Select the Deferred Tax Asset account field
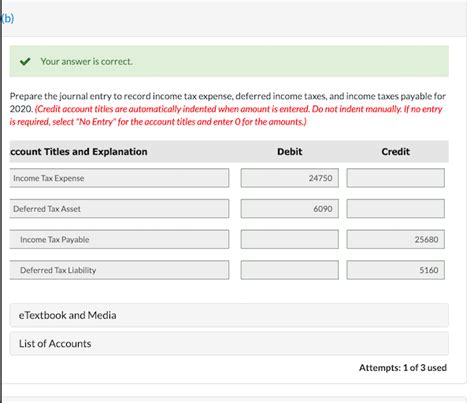Screen dimensions: 474x403 click(x=119, y=209)
